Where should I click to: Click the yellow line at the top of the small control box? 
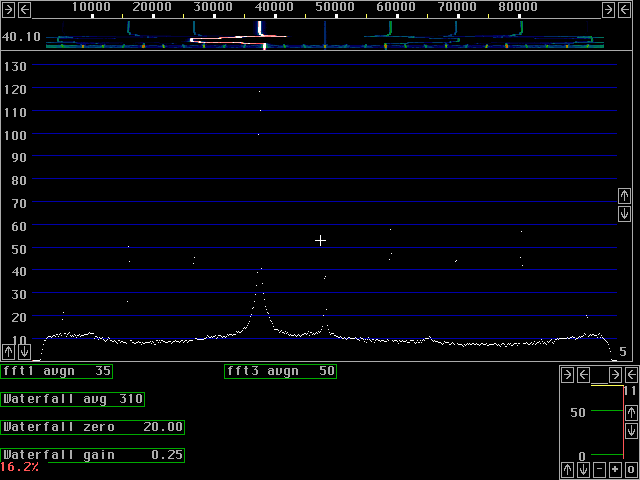click(607, 385)
